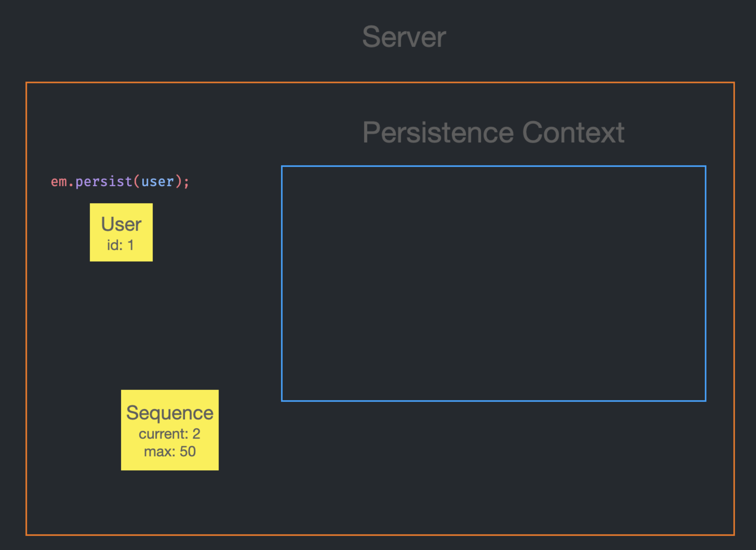Image resolution: width=756 pixels, height=550 pixels.
Task: Click the semicolon ending the code line
Action: tap(187, 183)
